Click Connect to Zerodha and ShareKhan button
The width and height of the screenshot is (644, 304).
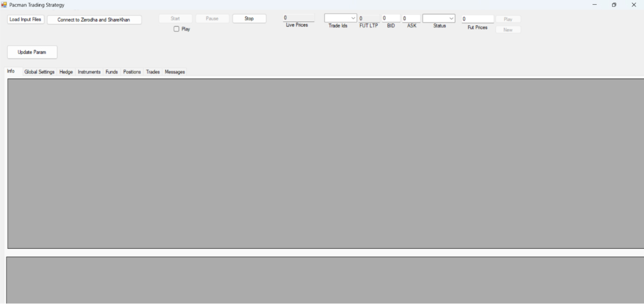tap(94, 20)
